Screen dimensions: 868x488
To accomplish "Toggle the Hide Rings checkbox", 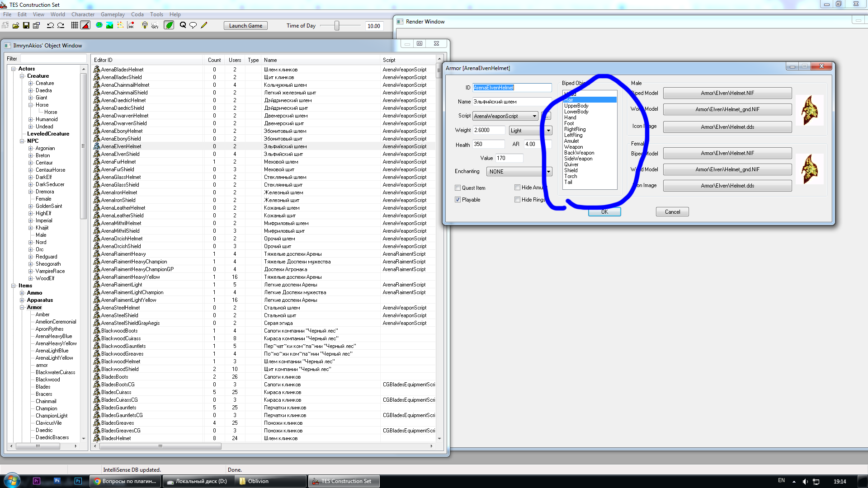I will (x=517, y=200).
